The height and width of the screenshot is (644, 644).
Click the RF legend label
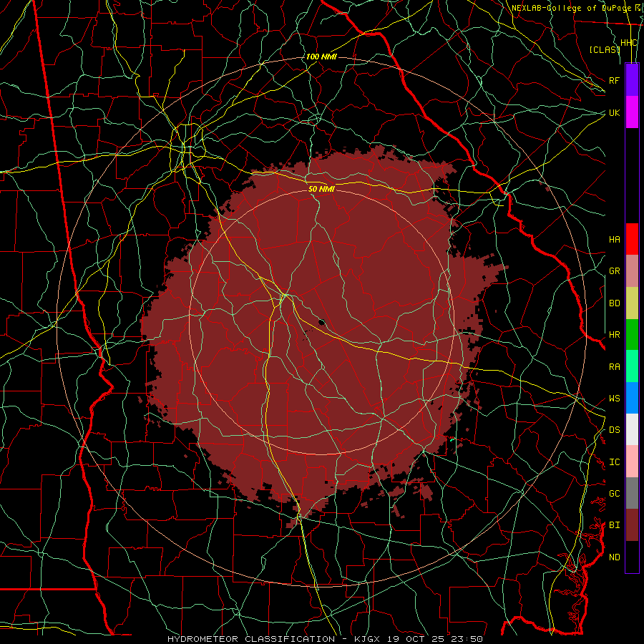click(x=614, y=80)
